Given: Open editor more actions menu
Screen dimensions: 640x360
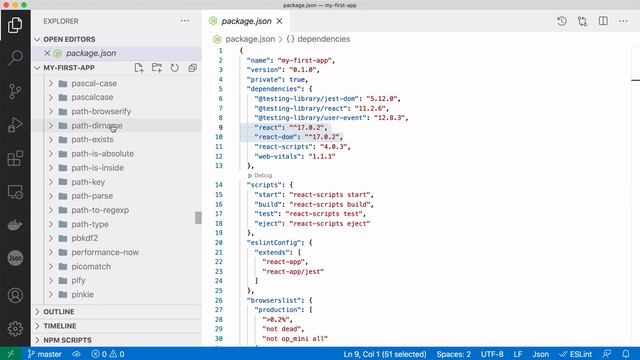Looking at the screenshot, I should [623, 21].
